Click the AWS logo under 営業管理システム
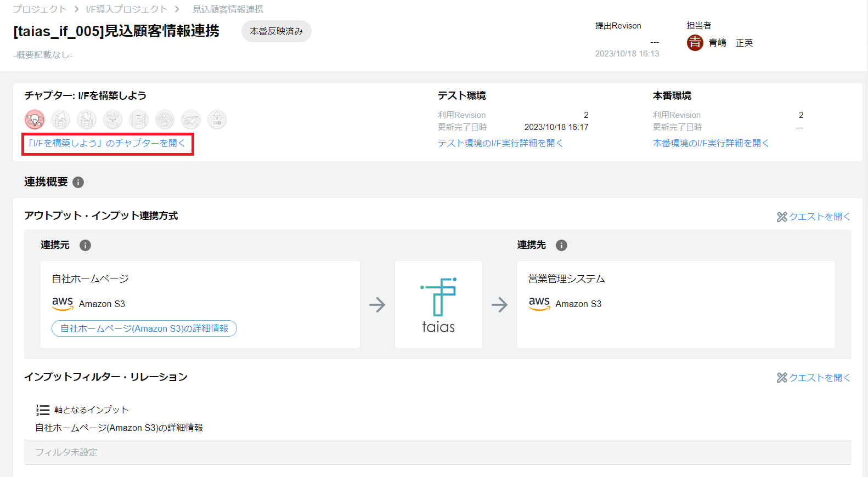The height and width of the screenshot is (477, 868). click(x=539, y=304)
